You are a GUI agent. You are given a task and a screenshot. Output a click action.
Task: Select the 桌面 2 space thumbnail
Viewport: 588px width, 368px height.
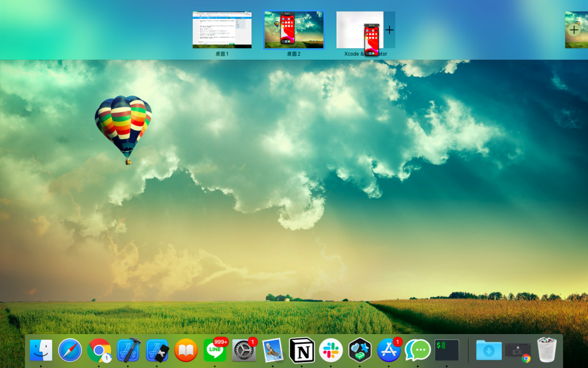coord(293,30)
